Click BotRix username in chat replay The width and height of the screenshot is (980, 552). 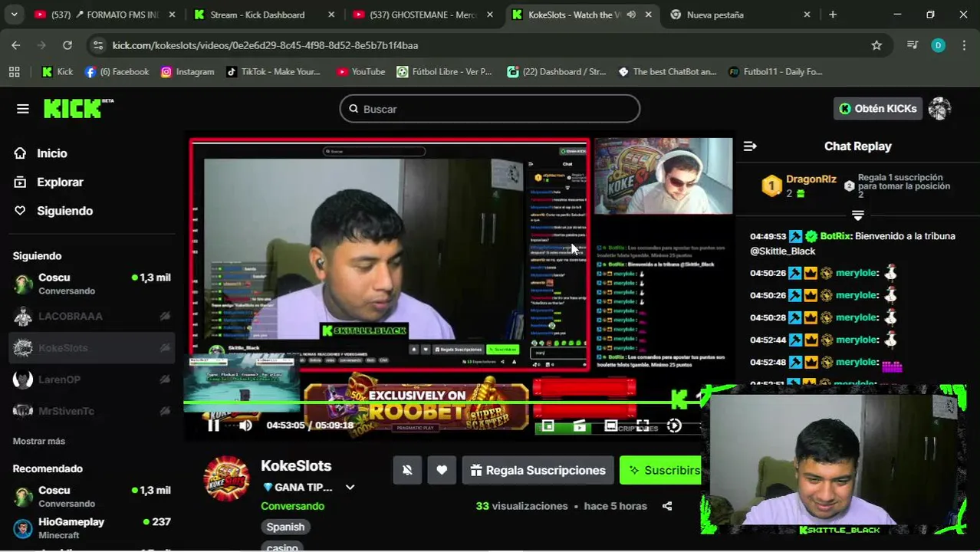pyautogui.click(x=835, y=236)
